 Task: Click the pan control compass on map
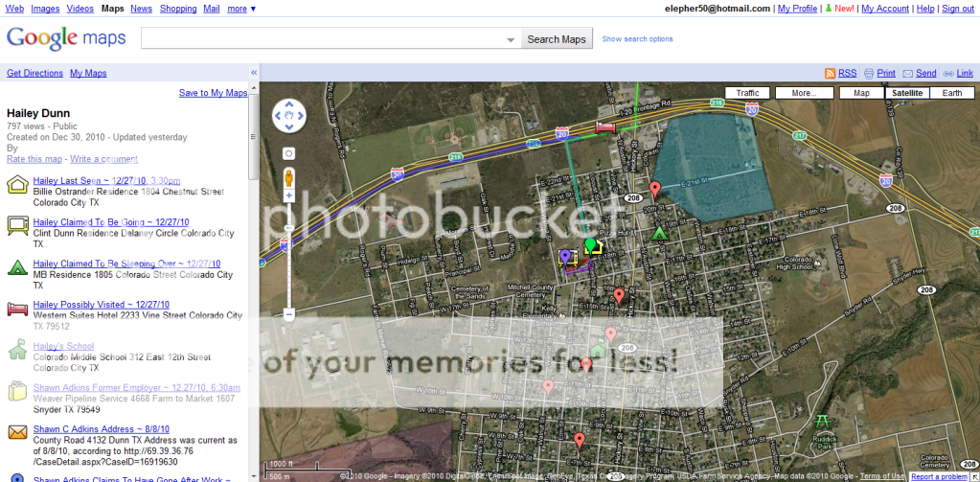pos(288,116)
